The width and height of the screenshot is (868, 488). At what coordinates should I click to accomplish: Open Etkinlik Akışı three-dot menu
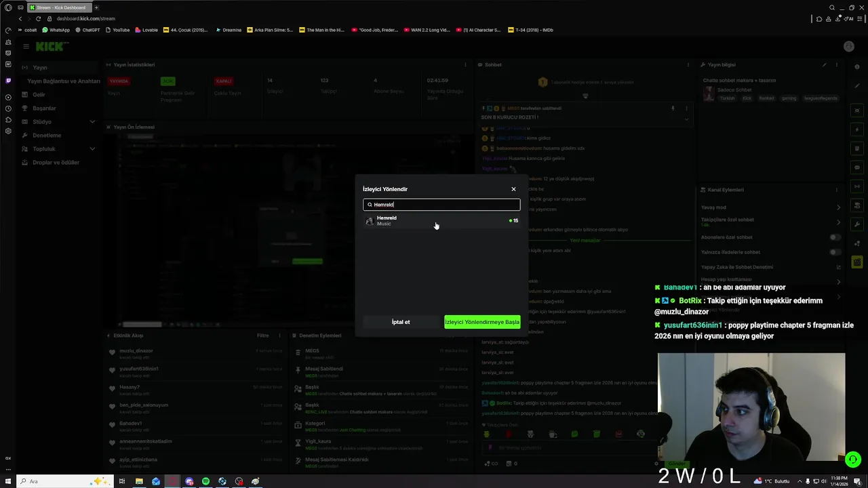tap(279, 335)
